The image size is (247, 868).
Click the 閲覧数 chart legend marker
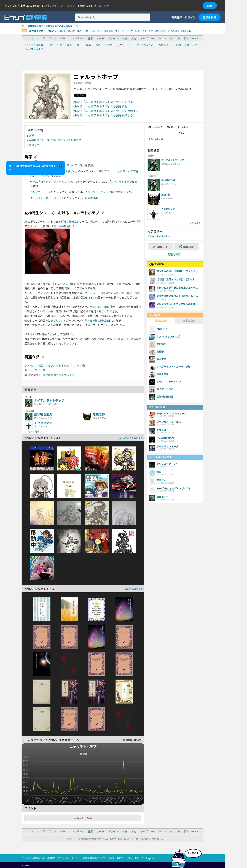click(x=79, y=754)
